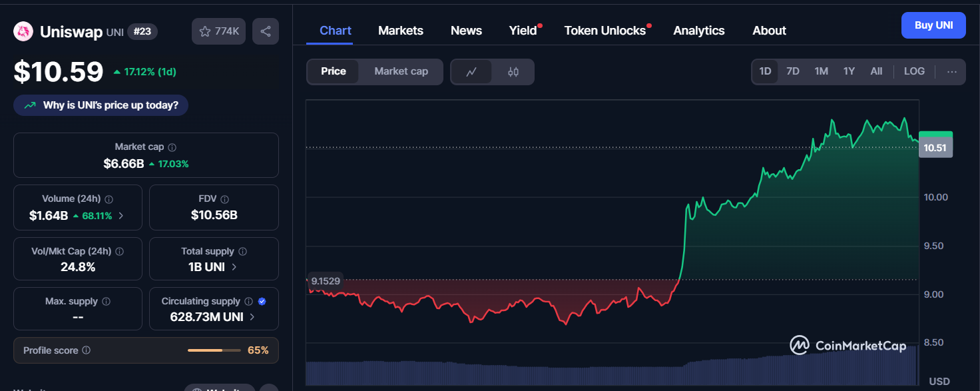Expand Volume (24h) details chevron

coord(121,216)
